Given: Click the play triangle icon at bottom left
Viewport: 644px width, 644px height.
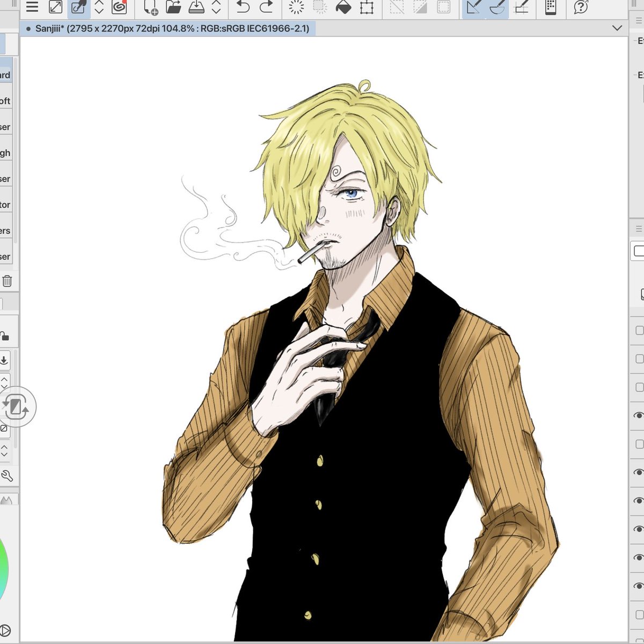Looking at the screenshot, I should coord(5,631).
